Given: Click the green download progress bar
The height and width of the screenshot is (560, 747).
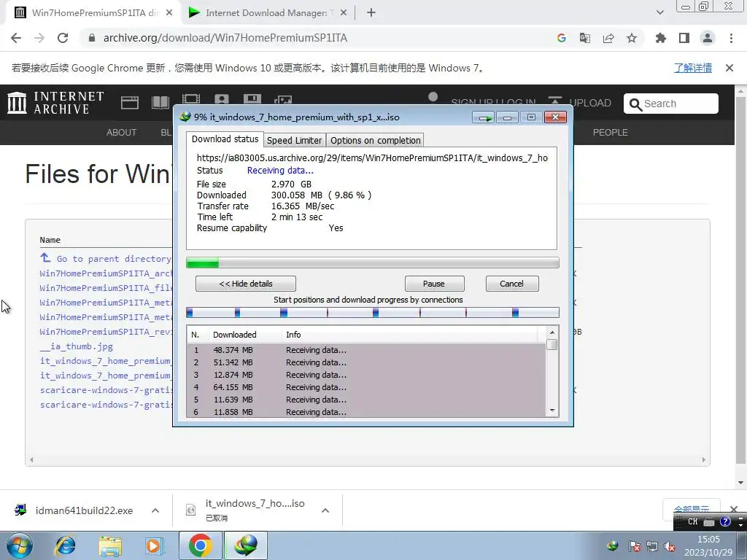Looking at the screenshot, I should tap(373, 262).
